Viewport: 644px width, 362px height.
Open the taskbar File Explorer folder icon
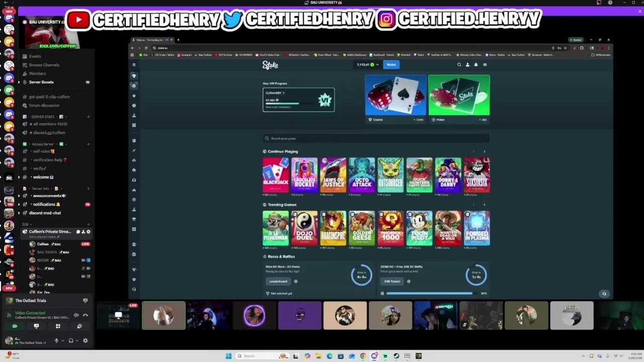[318, 356]
